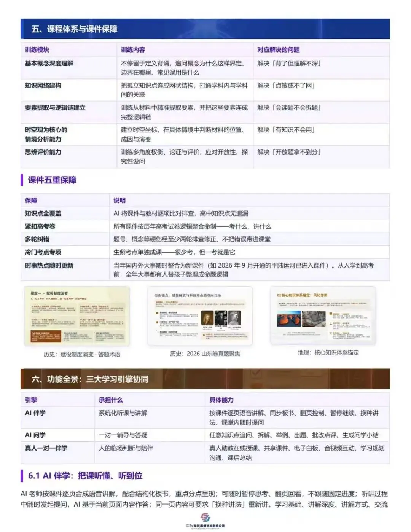Open the 历史：赋役制度演变 courseware thumbnail
The image size is (411, 532).
click(77, 317)
